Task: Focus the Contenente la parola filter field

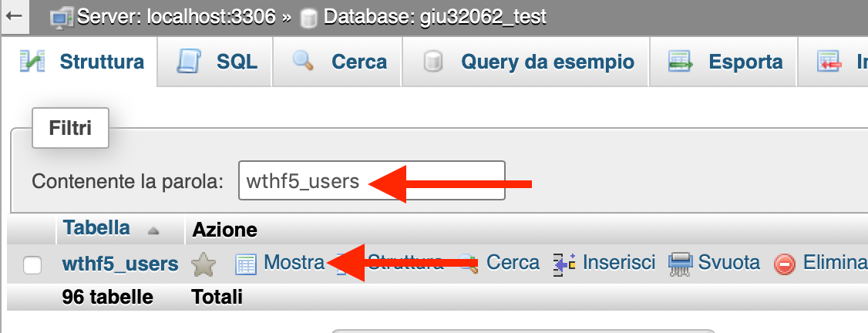Action: (372, 180)
